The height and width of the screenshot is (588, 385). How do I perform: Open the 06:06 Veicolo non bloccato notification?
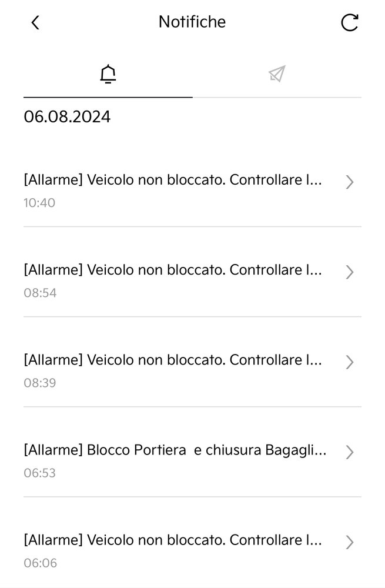(x=192, y=550)
